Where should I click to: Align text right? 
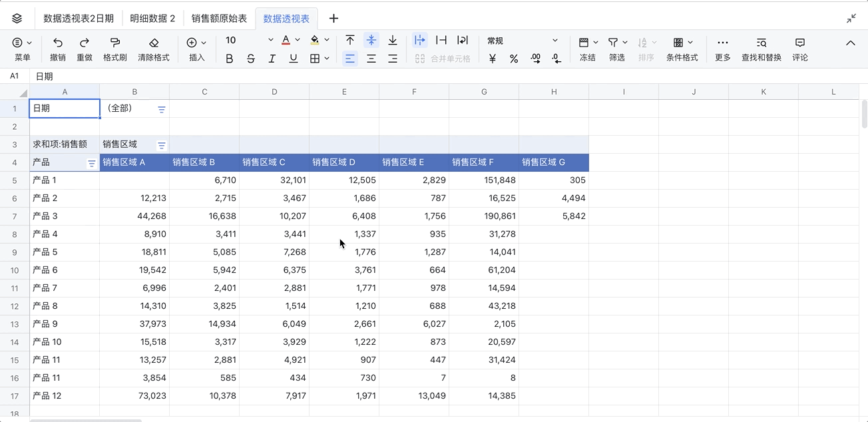click(393, 59)
